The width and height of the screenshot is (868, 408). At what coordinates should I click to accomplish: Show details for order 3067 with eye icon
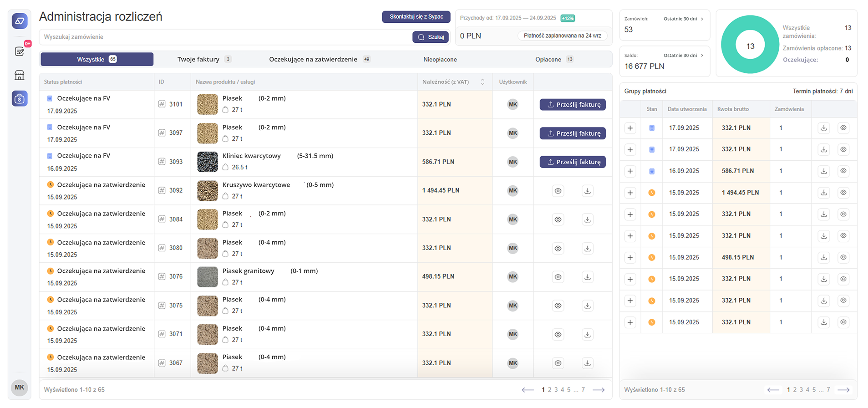pyautogui.click(x=558, y=363)
